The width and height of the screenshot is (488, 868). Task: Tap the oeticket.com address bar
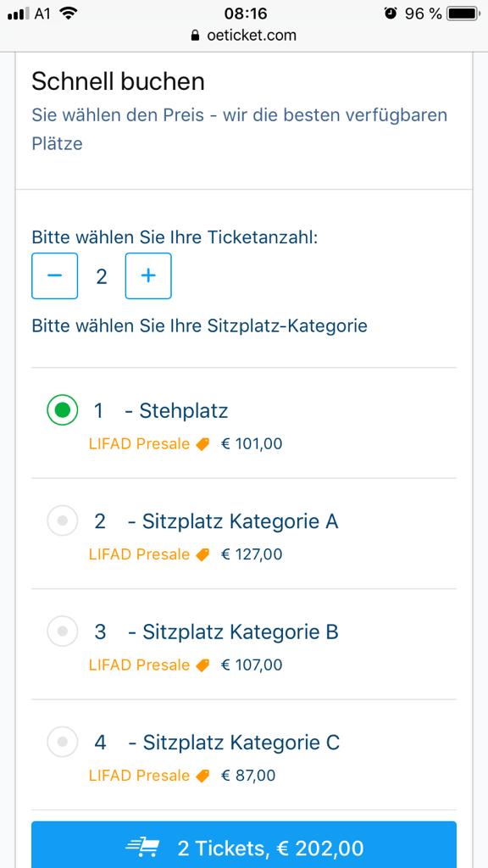(244, 36)
